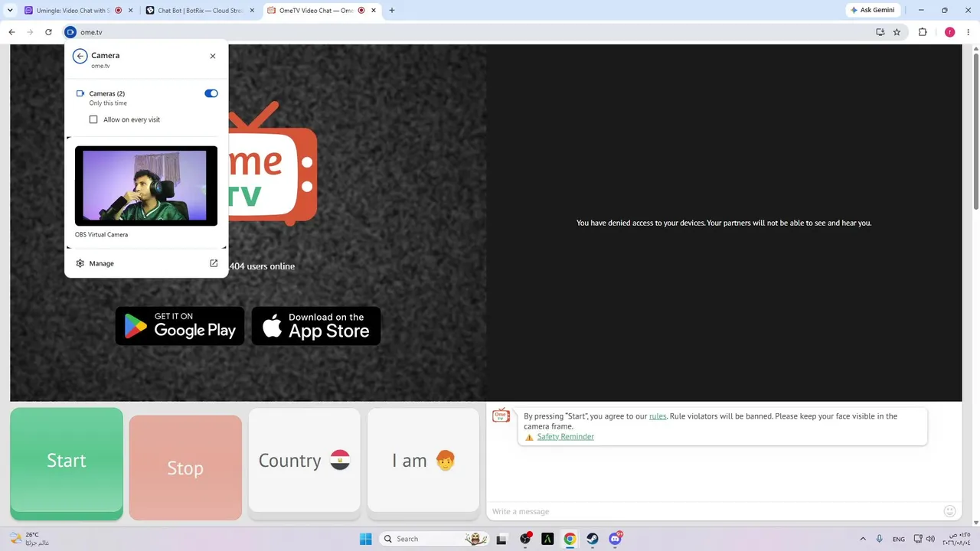Switch to the Umingle Video Chat tab
980x551 pixels.
click(x=67, y=11)
